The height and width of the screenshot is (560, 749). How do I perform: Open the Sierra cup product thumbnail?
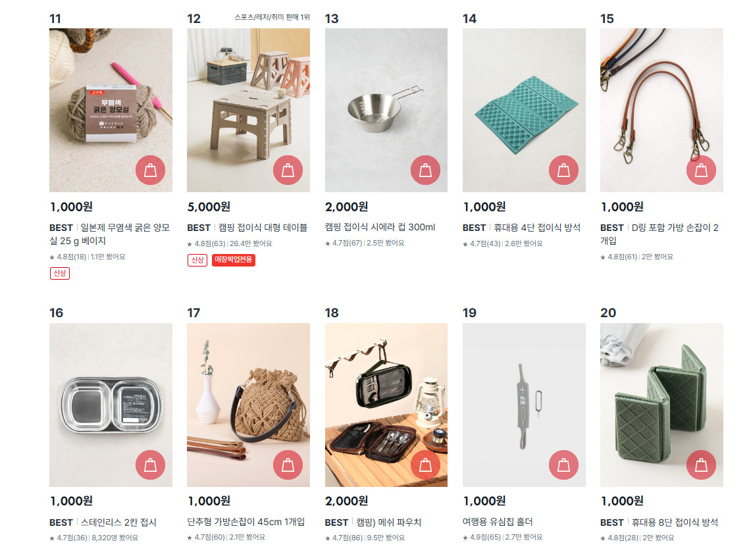point(386,110)
